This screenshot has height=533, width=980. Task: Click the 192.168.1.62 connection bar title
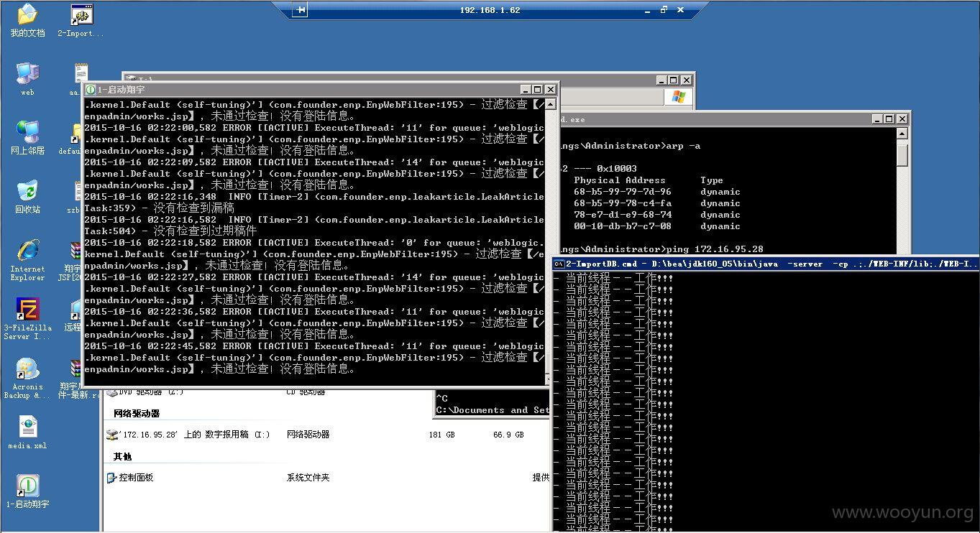tap(490, 10)
